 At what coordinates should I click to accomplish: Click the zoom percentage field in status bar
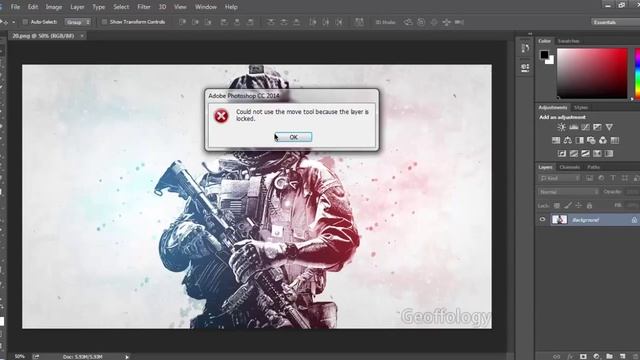(x=20, y=357)
